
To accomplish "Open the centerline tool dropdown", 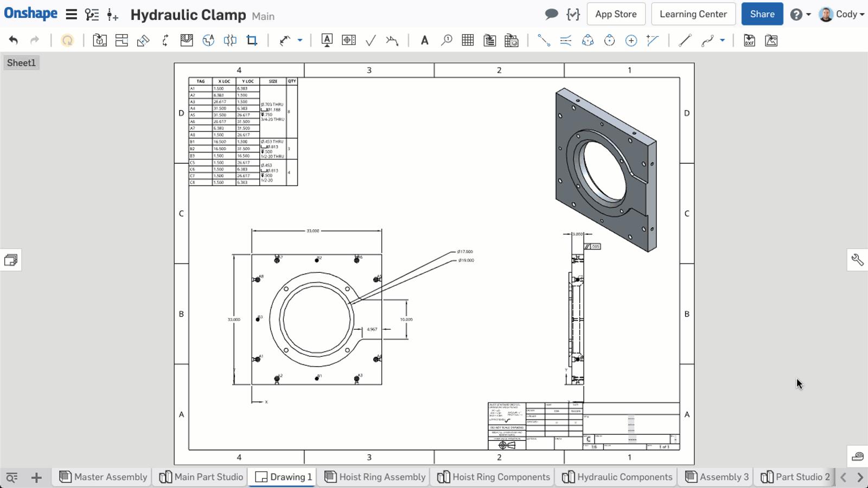I will pos(722,40).
